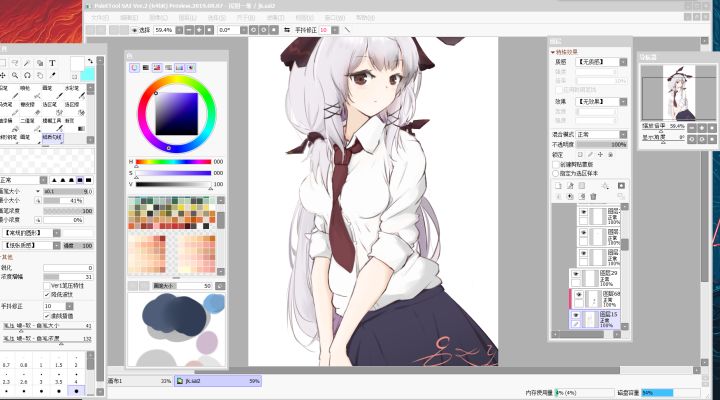Image resolution: width=720 pixels, height=400 pixels.
Task: Select the Hand pan tool
Action: [39, 75]
